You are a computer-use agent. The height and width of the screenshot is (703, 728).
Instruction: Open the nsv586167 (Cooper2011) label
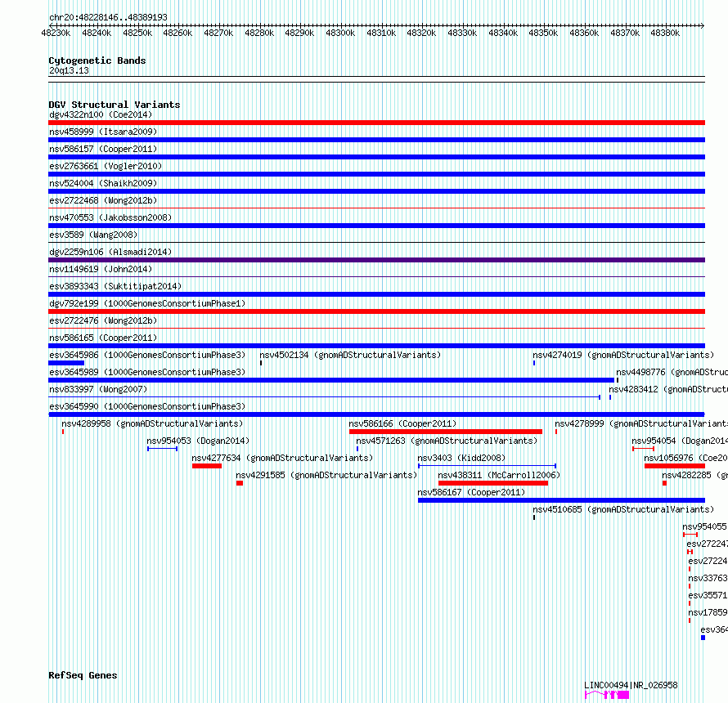pos(471,492)
